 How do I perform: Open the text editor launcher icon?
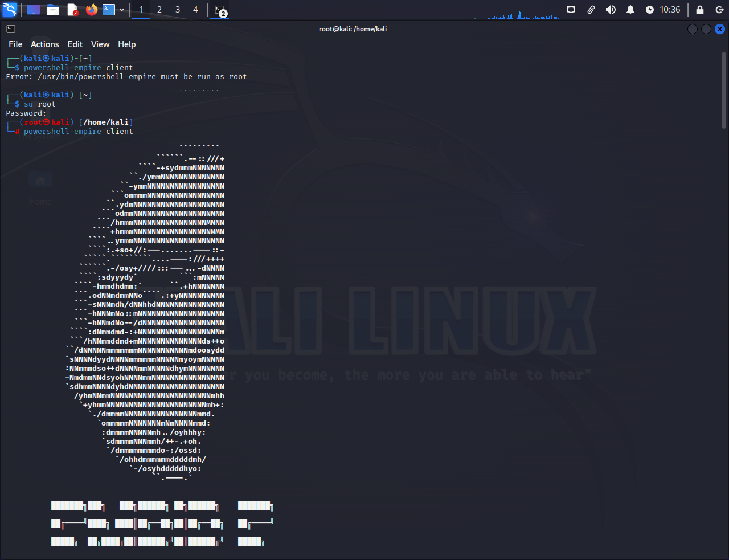coord(72,10)
